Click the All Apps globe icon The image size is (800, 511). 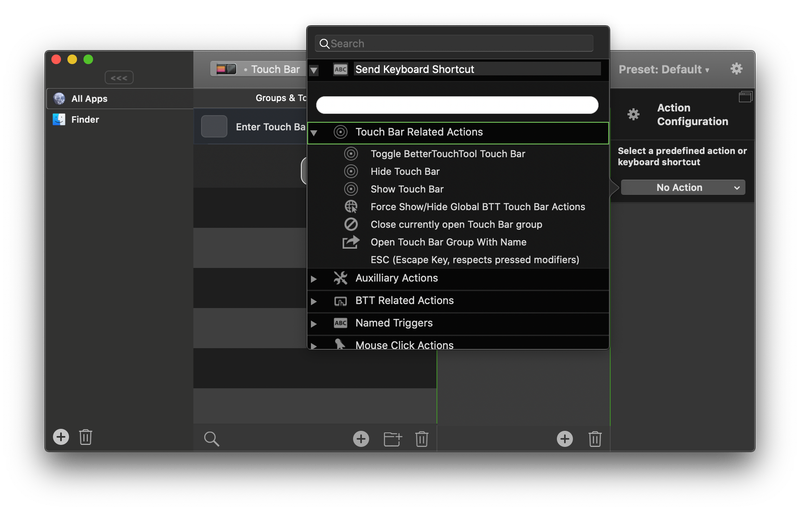(x=59, y=98)
